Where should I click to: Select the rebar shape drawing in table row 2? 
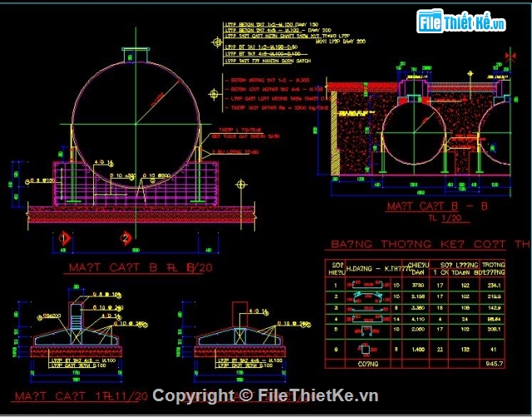pos(368,297)
